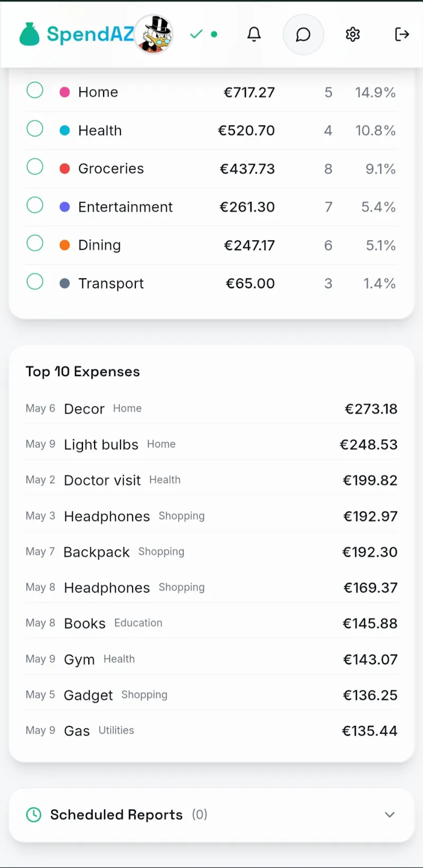The height and width of the screenshot is (868, 423).
Task: Expand the Scheduled Reports section header
Action: click(212, 815)
